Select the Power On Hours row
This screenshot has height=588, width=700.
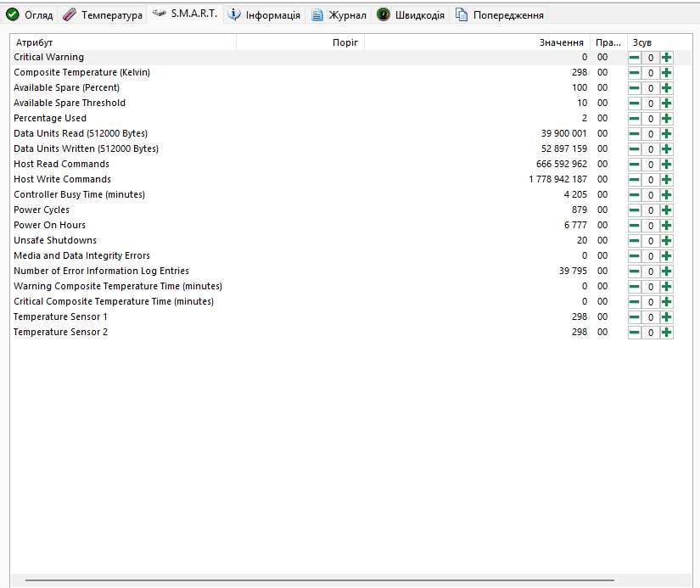tap(351, 225)
